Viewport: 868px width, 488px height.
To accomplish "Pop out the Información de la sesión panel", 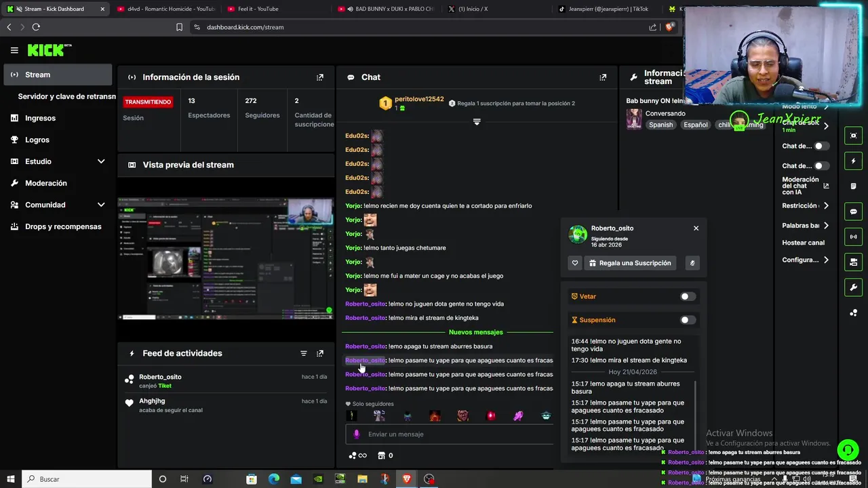I will [320, 77].
